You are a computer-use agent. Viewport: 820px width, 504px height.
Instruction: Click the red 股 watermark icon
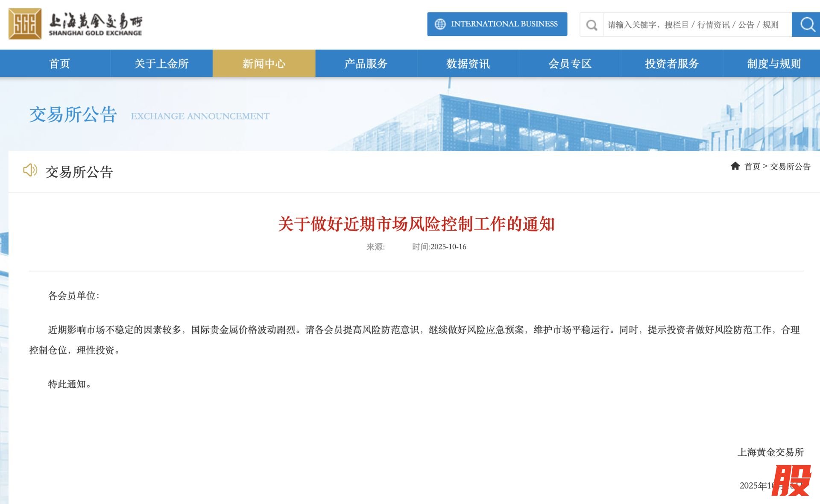tap(791, 481)
